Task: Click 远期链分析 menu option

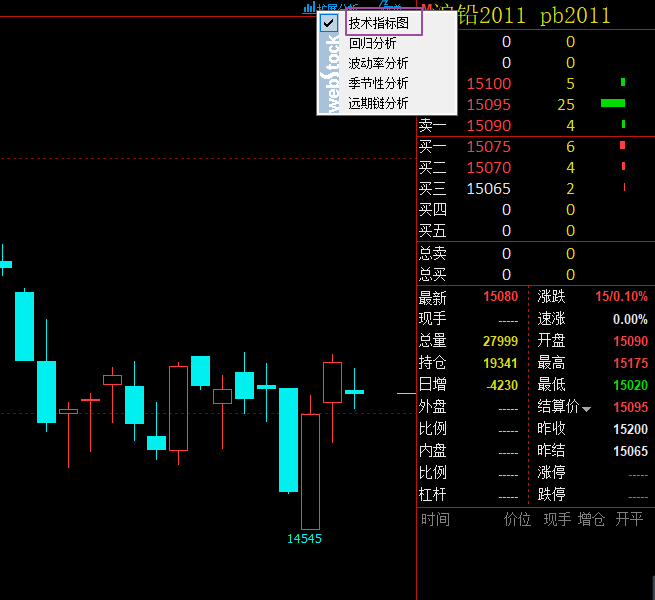Action: 378,103
